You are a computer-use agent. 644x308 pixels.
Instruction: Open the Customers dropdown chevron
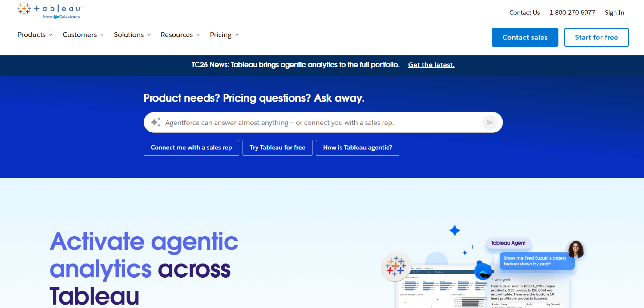(102, 35)
